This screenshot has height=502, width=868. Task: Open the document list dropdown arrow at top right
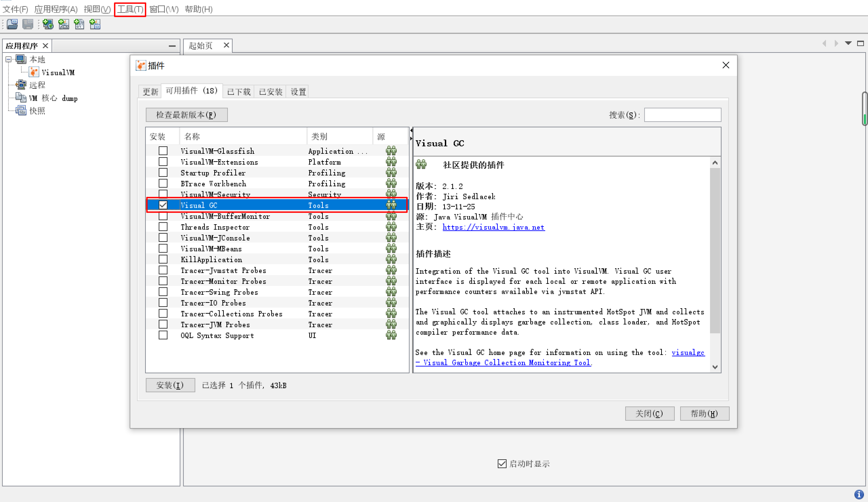pos(848,43)
